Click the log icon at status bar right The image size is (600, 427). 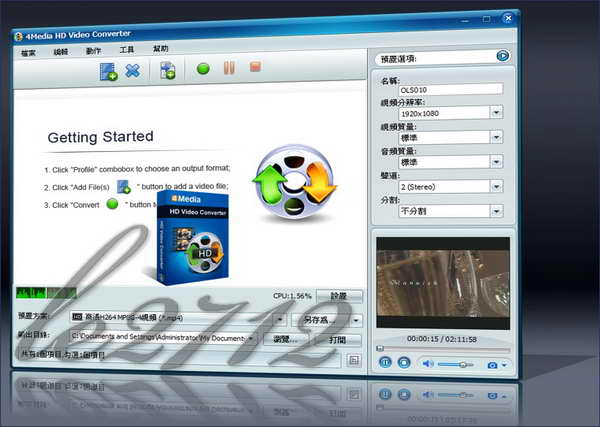(354, 360)
